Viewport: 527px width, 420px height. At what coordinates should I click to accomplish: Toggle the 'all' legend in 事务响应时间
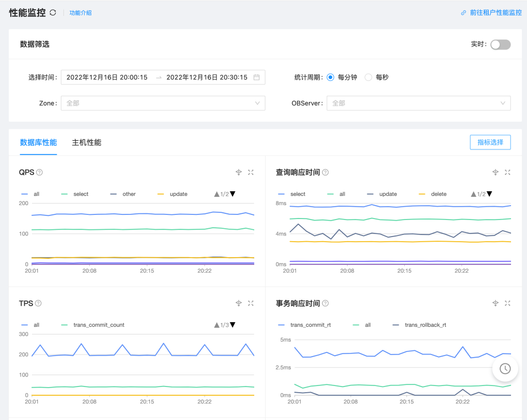pyautogui.click(x=361, y=325)
